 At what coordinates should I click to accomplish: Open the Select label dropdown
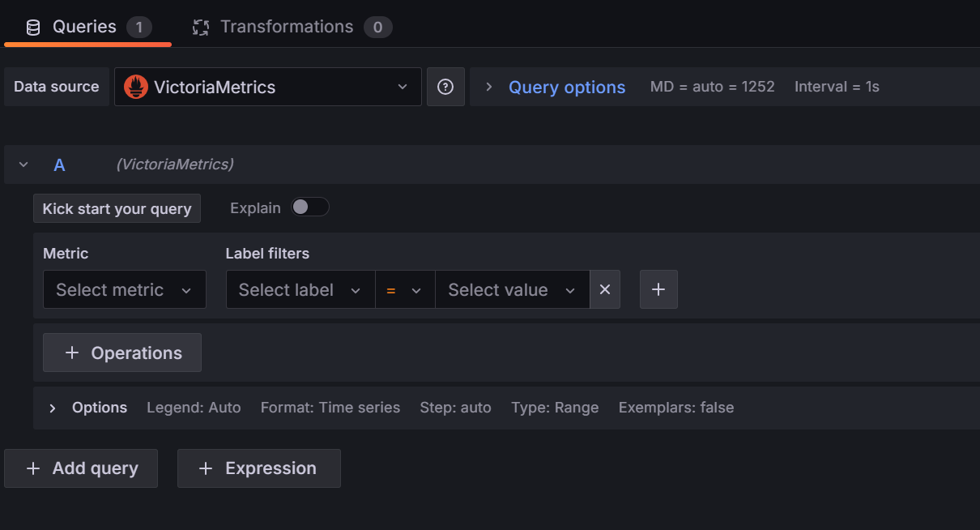pos(300,289)
